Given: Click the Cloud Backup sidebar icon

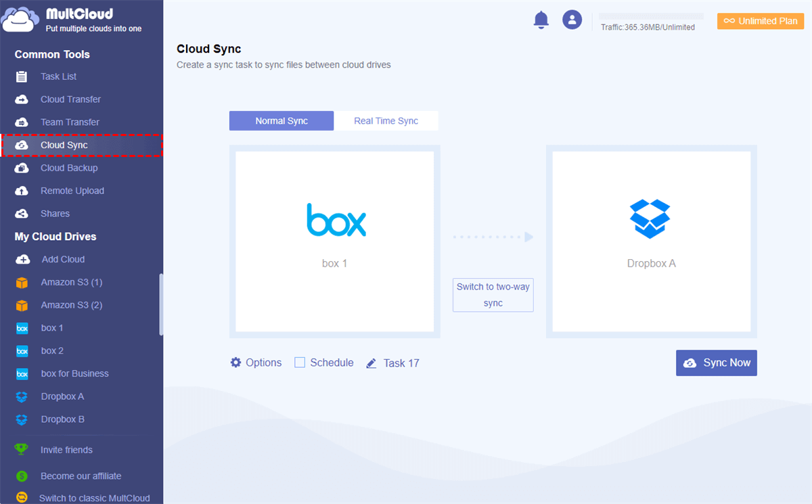Looking at the screenshot, I should pyautogui.click(x=22, y=168).
